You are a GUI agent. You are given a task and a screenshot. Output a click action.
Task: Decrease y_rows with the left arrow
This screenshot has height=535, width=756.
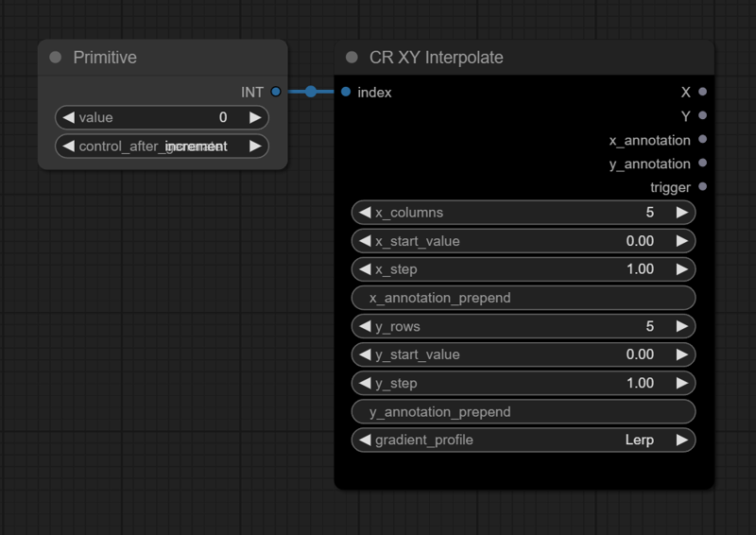coord(365,326)
